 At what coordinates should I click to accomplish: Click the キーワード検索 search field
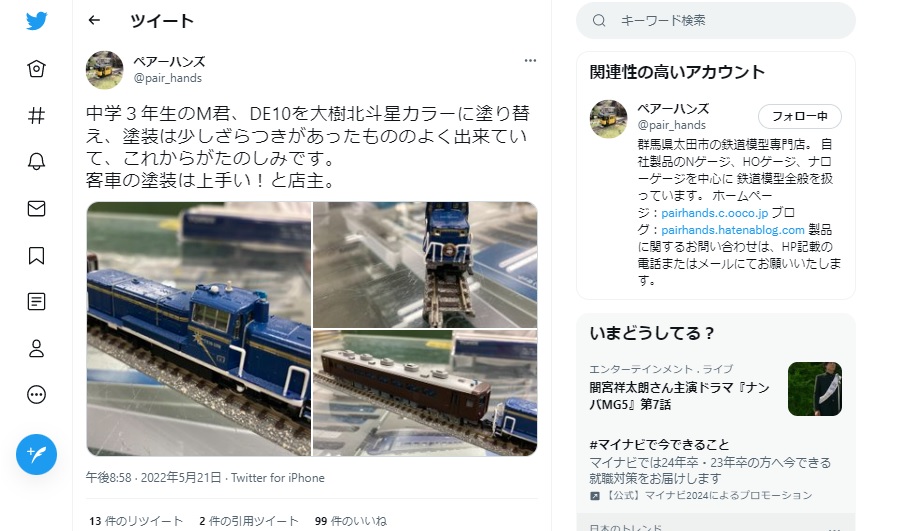716,20
